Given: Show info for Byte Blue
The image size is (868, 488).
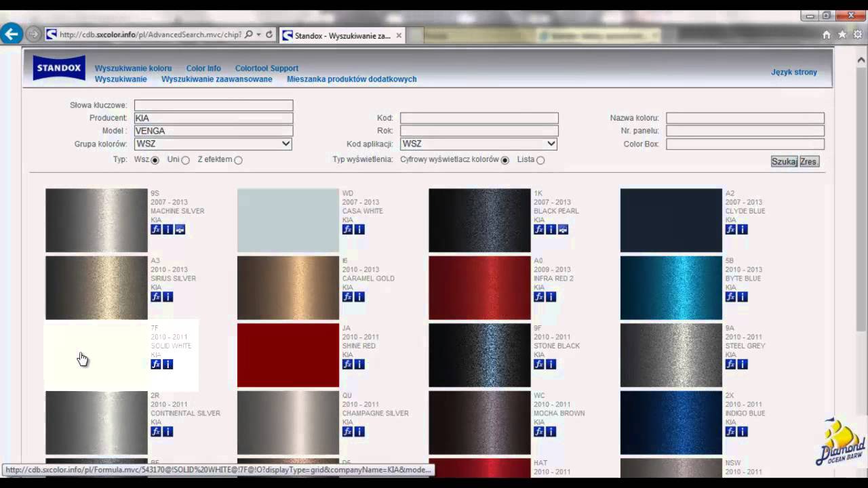Looking at the screenshot, I should click(743, 297).
